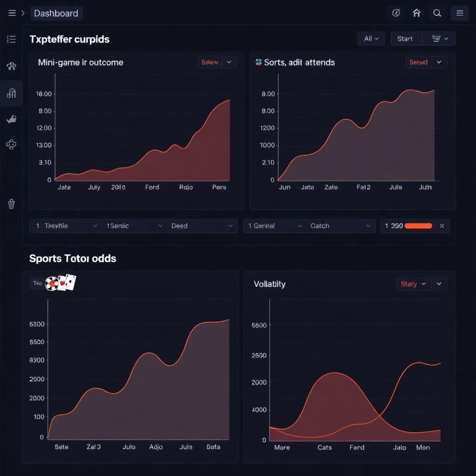Open the trash bin icon in sidebar
This screenshot has height=476, width=476.
[12, 204]
